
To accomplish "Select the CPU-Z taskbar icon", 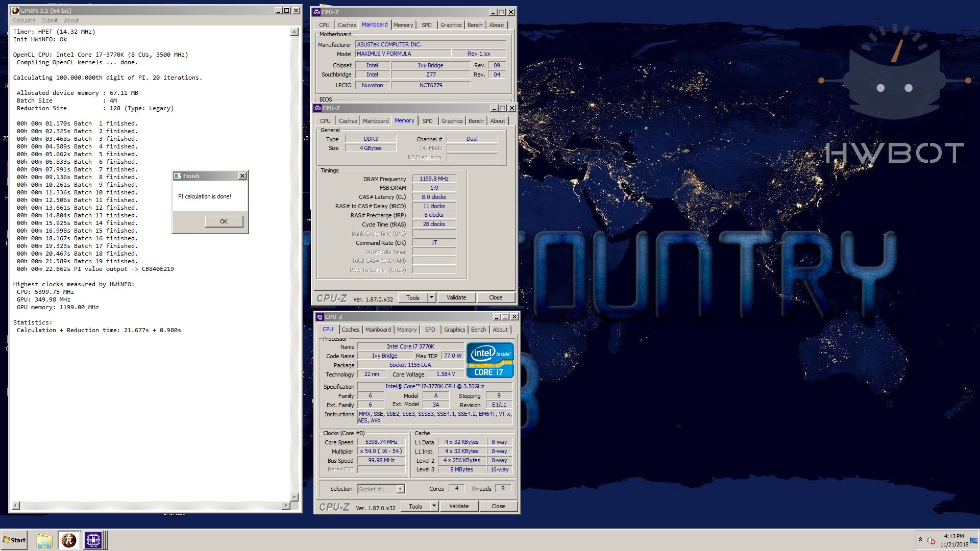I will [93, 540].
